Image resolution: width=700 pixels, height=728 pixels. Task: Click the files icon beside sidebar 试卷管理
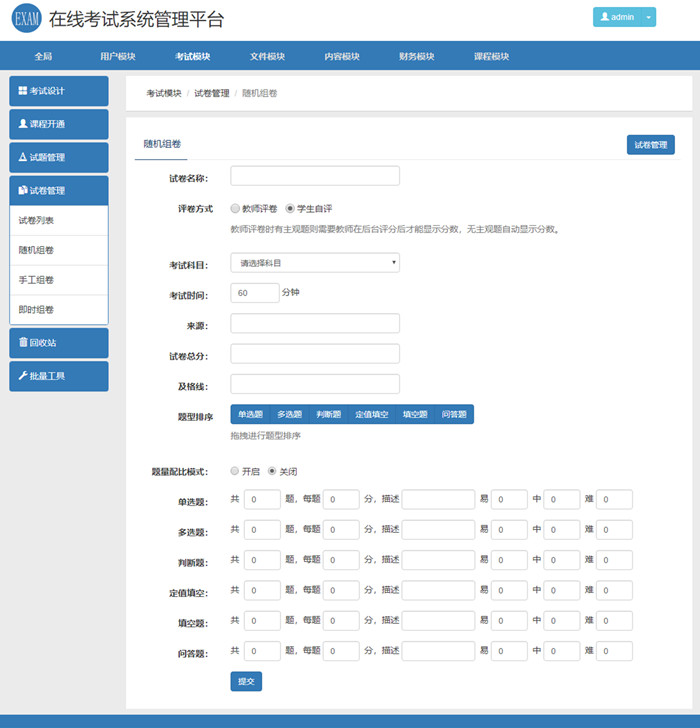(x=23, y=190)
